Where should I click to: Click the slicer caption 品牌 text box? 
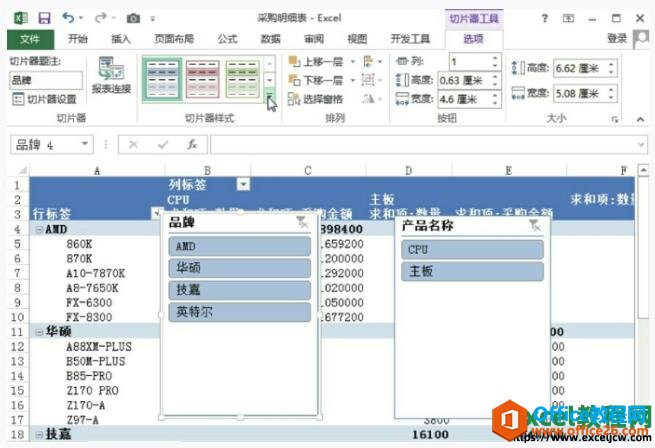(x=46, y=80)
